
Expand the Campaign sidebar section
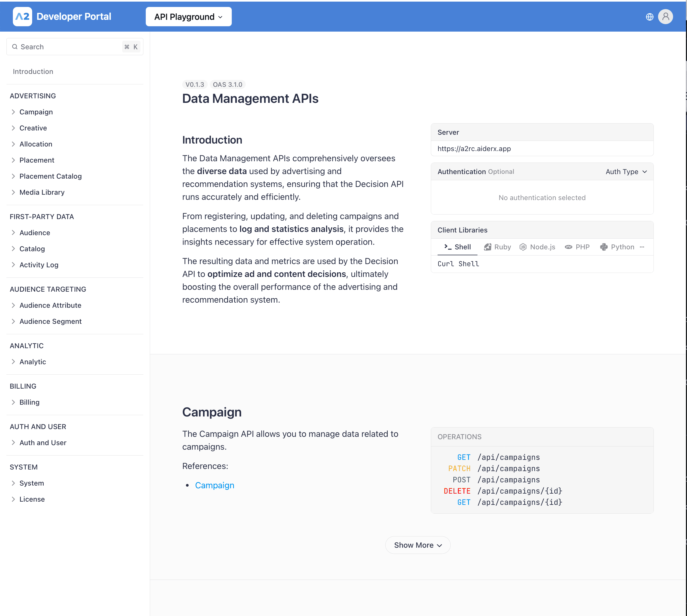click(36, 112)
